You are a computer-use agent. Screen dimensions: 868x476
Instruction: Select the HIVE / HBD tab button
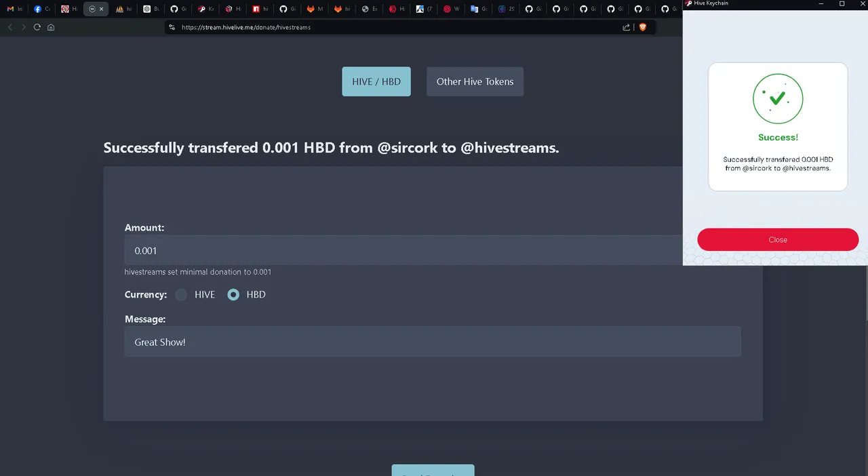[x=376, y=81]
